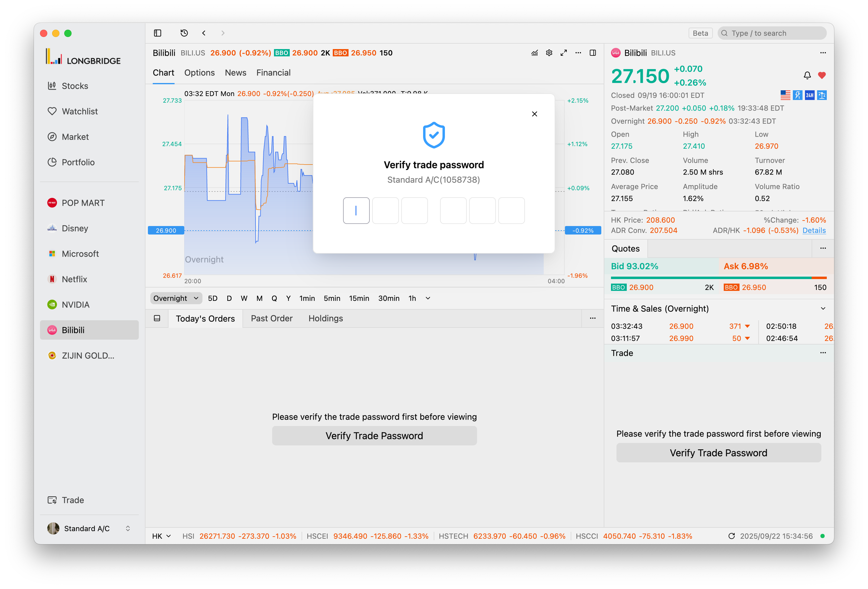Viewport: 868px width, 589px height.
Task: Expand the Time & Sales chevron
Action: [x=823, y=308]
